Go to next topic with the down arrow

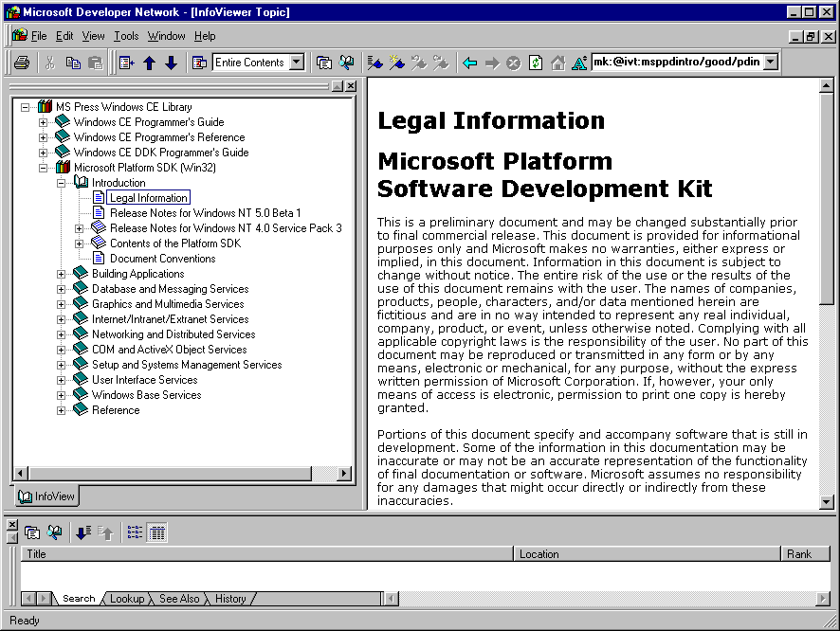(172, 63)
